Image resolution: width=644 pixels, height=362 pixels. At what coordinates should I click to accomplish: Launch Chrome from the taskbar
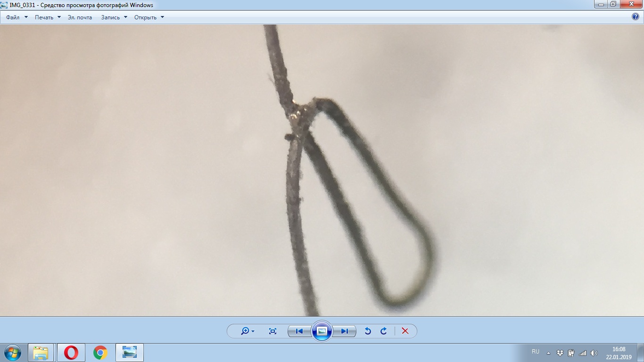[100, 353]
